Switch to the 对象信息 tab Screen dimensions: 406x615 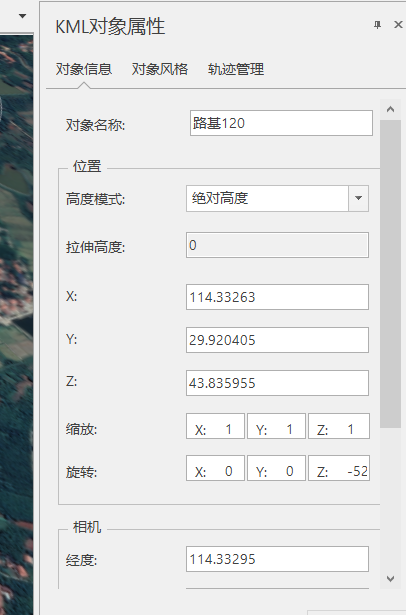coord(84,69)
